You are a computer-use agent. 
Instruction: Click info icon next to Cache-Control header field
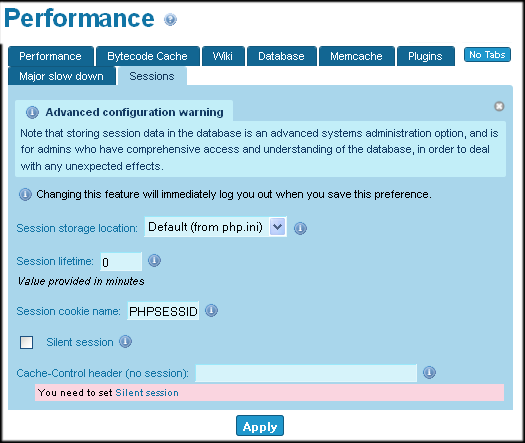[x=429, y=372]
